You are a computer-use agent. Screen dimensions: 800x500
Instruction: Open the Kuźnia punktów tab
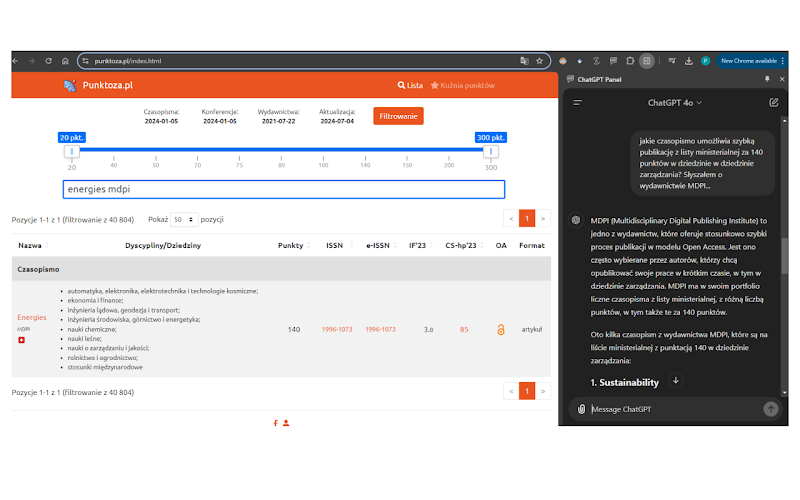(x=463, y=86)
